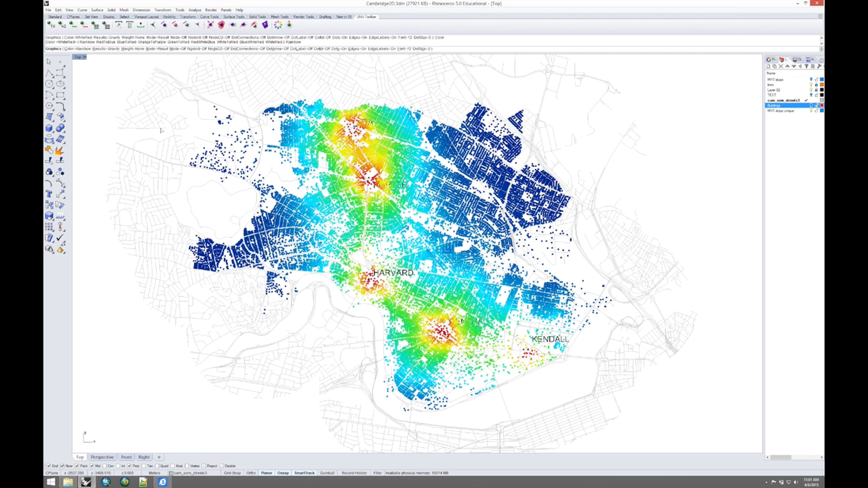Screen dimensions: 868x488
Task: Toggle Planar in status bar
Action: [x=267, y=473]
